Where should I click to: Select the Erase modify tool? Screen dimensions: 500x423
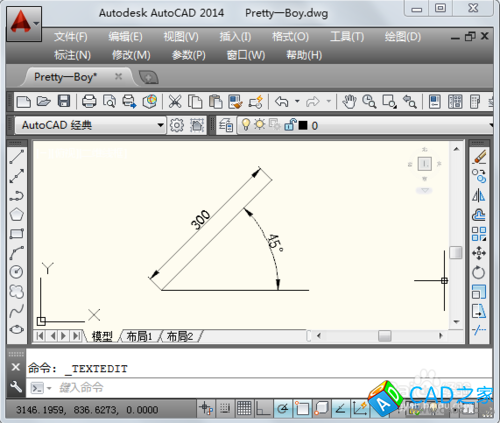pyautogui.click(x=479, y=157)
